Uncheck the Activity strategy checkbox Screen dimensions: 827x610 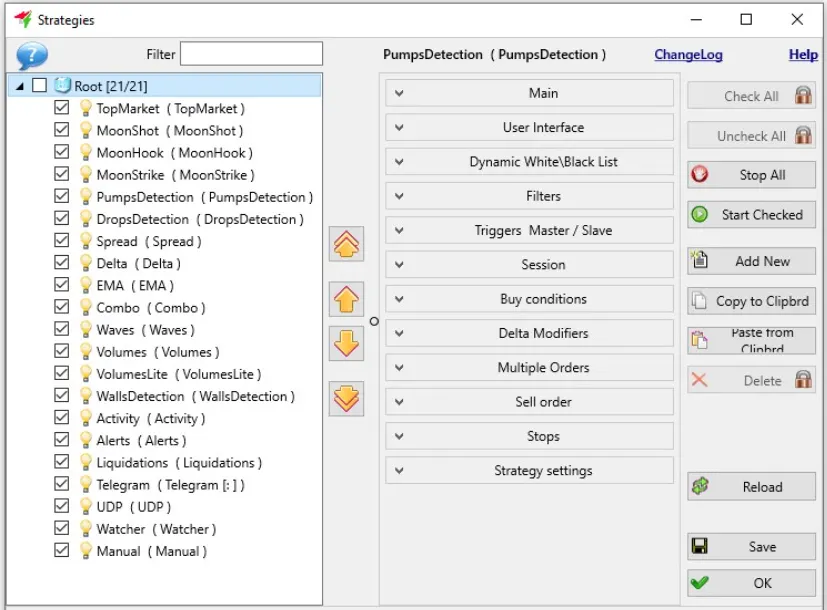pyautogui.click(x=62, y=418)
